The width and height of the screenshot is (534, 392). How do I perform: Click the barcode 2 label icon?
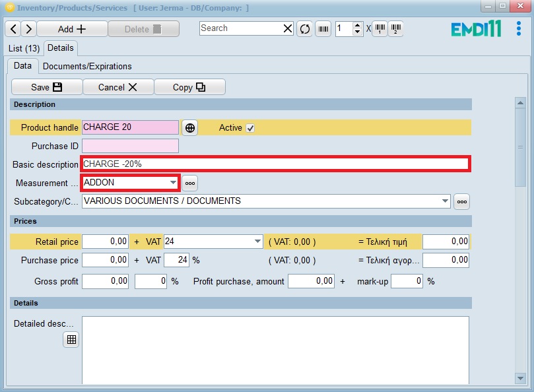tap(395, 29)
